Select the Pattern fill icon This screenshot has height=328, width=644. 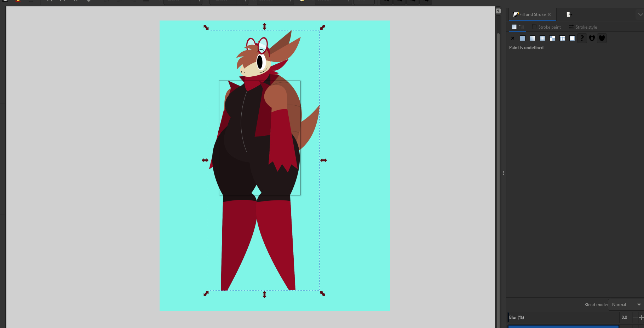(x=562, y=38)
